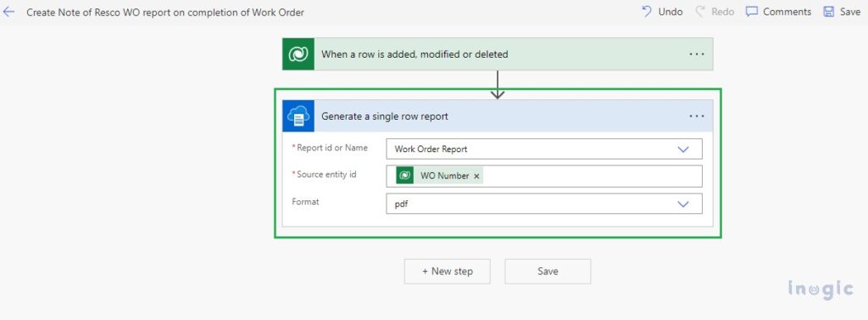Expand the Report id or Name dropdown
The height and width of the screenshot is (320, 868).
tap(683, 149)
